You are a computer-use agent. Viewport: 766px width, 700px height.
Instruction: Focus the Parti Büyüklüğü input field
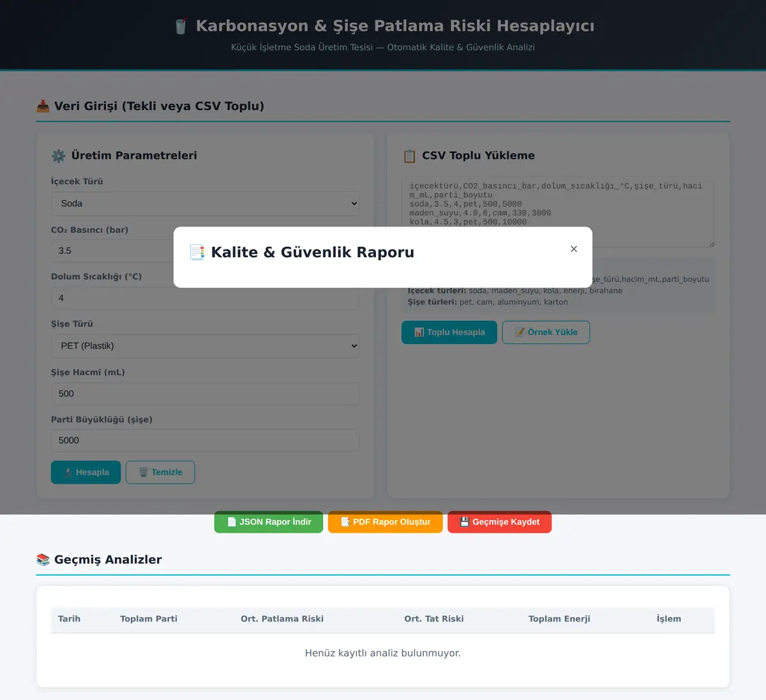point(205,440)
